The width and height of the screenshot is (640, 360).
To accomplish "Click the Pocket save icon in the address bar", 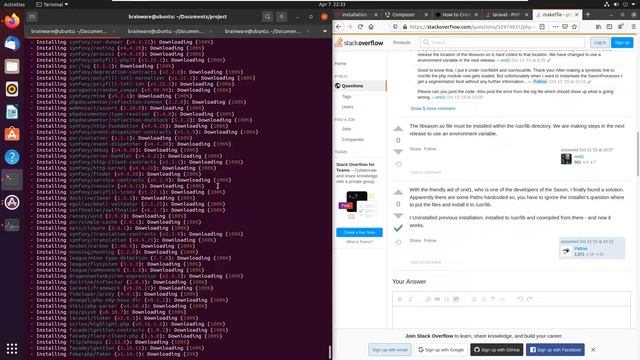I will coord(565,27).
